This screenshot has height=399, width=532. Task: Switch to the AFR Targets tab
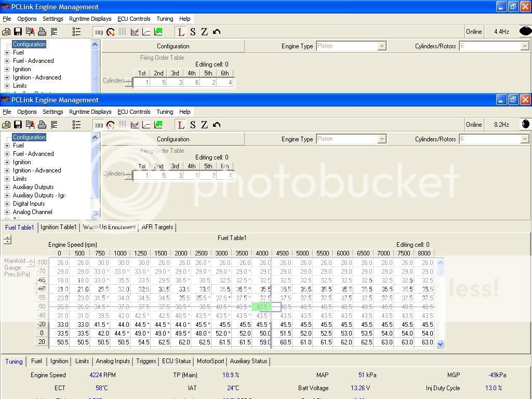click(x=157, y=227)
